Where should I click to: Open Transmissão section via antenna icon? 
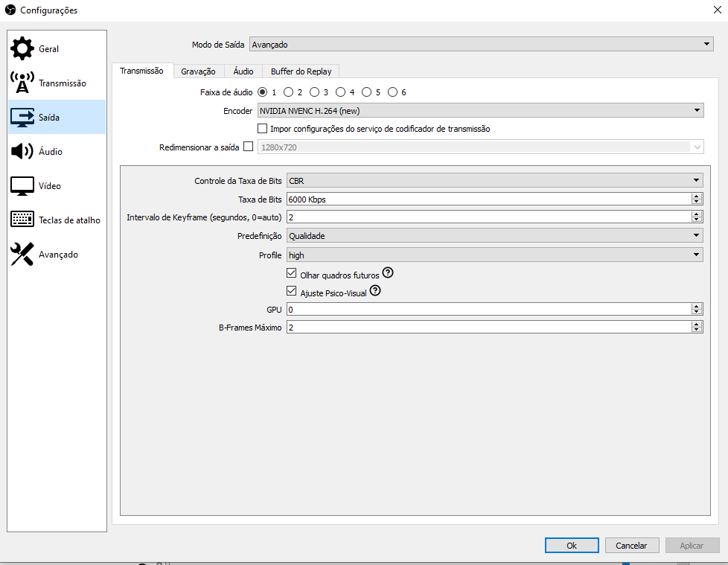coord(22,83)
